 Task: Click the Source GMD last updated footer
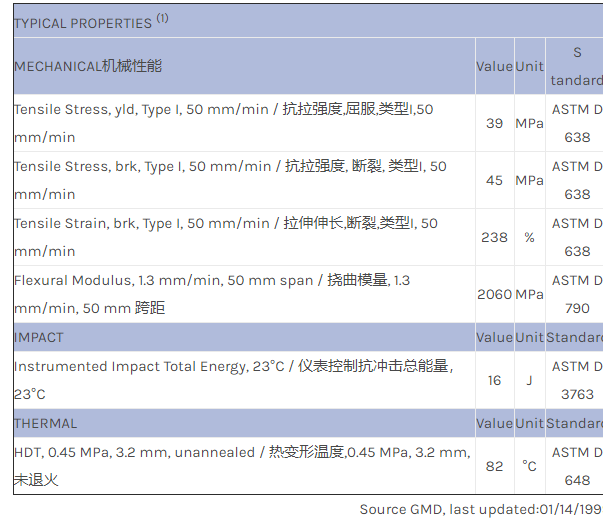480,509
